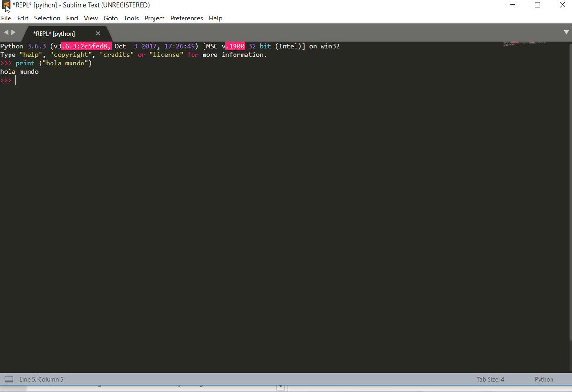Open the Edit menu
This screenshot has width=572, height=392.
point(22,18)
